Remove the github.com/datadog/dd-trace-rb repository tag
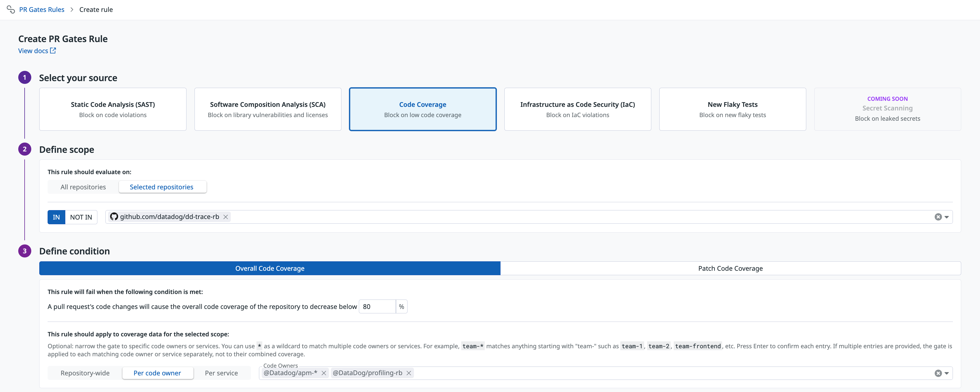 point(225,217)
